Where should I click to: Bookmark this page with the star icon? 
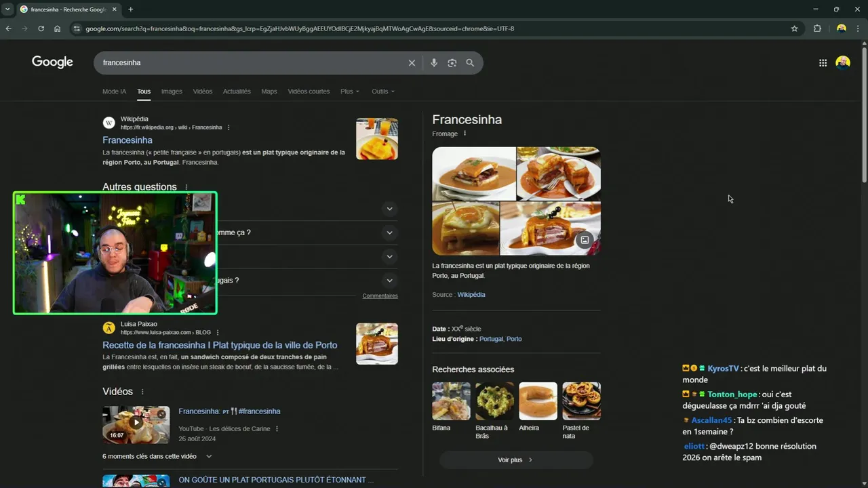[794, 28]
